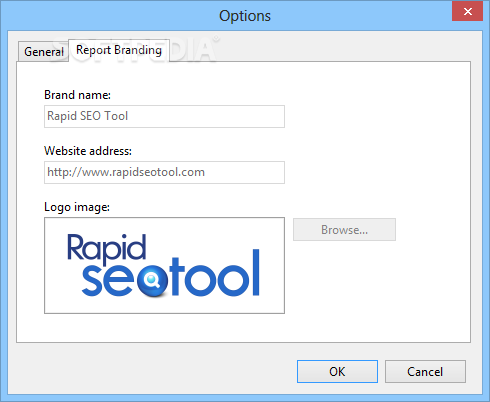The height and width of the screenshot is (402, 490).
Task: Click the 'Logo image:' label
Action: 77,207
